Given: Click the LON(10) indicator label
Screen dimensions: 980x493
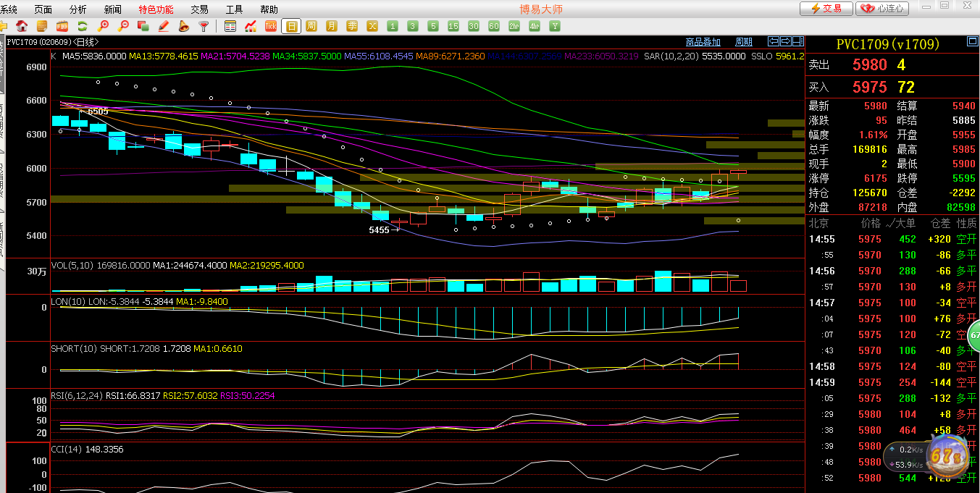Looking at the screenshot, I should 67,301.
